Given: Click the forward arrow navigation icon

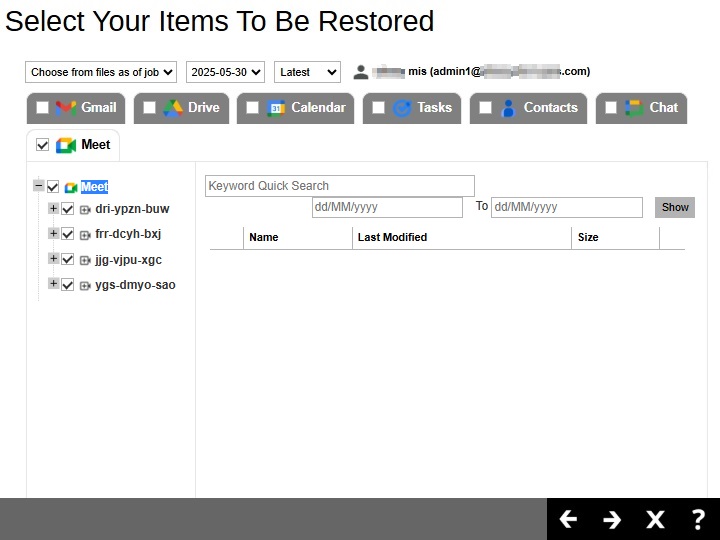Looking at the screenshot, I should [612, 519].
